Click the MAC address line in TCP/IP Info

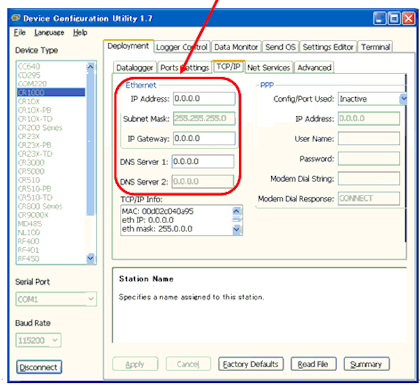[158, 211]
